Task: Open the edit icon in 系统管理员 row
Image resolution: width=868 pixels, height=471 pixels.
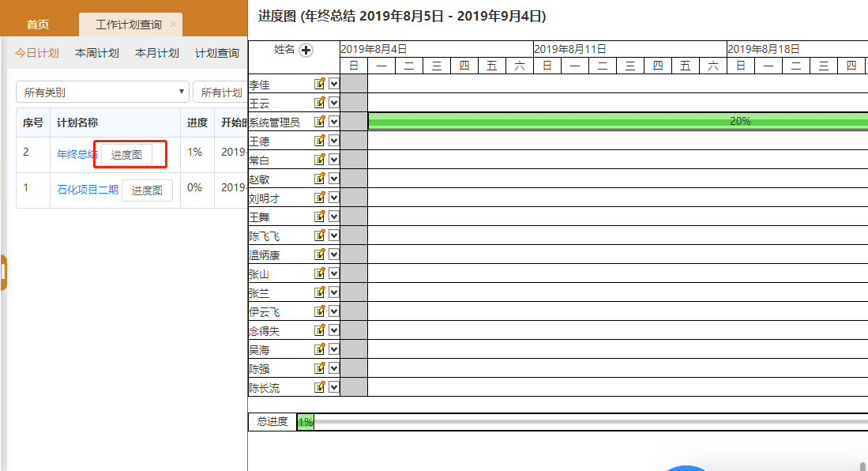Action: tap(320, 122)
